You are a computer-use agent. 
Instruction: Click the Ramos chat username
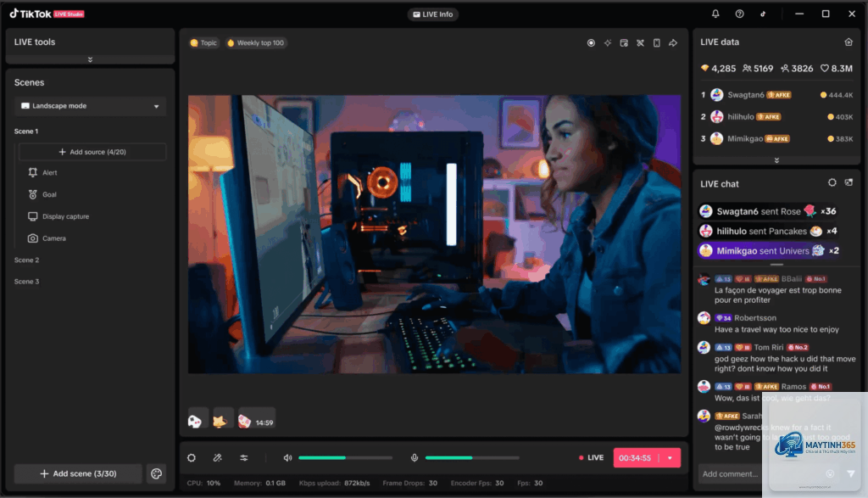793,387
